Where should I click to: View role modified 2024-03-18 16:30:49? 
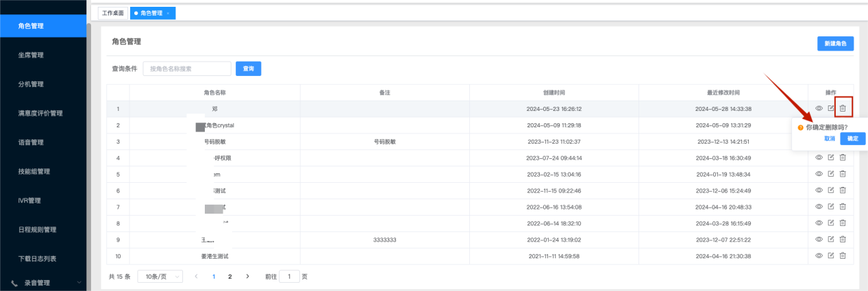pyautogui.click(x=819, y=157)
